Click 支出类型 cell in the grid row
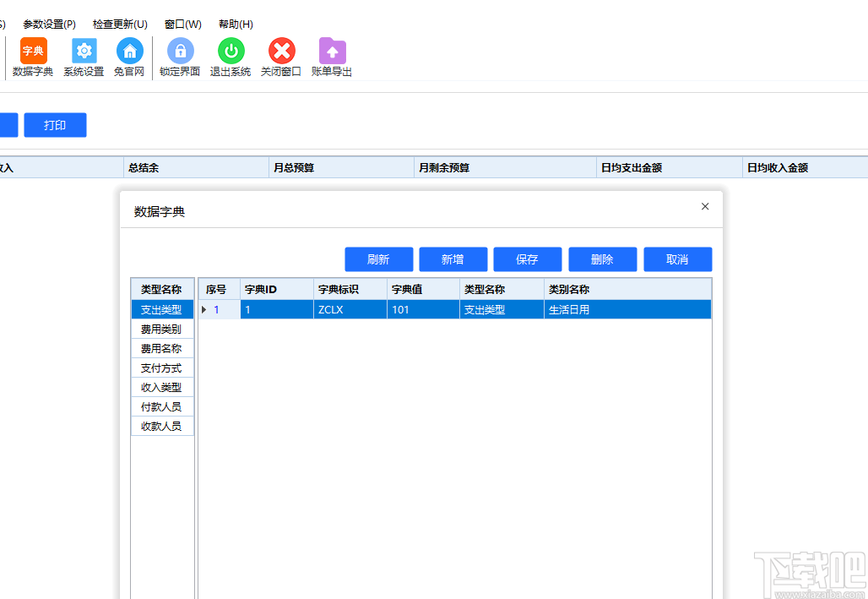The image size is (868, 599). coord(502,310)
